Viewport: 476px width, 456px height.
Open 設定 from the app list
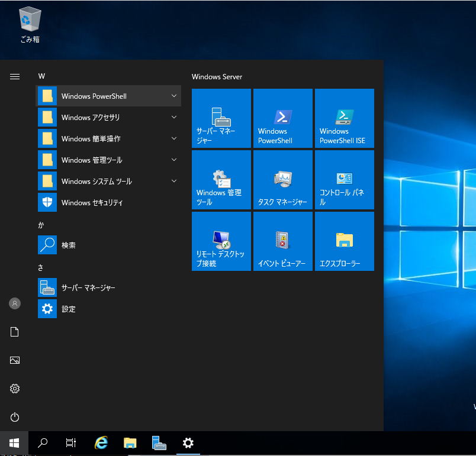tap(68, 309)
